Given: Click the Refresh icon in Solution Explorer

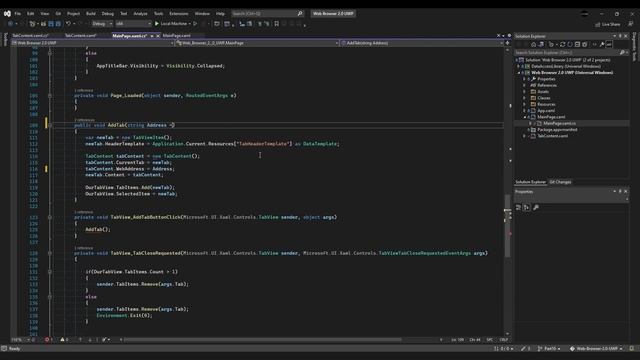Looking at the screenshot, I should (x=562, y=44).
